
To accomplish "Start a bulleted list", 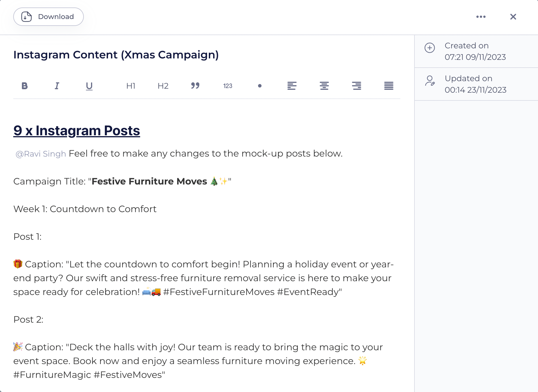I will click(260, 86).
